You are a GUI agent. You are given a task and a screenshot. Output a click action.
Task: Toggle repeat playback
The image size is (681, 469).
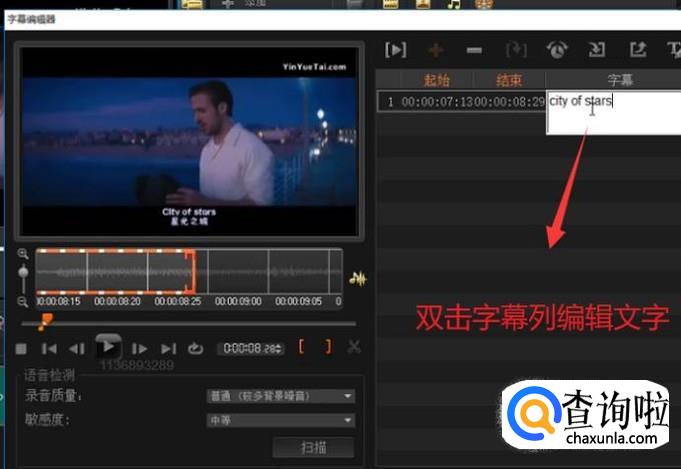[195, 348]
